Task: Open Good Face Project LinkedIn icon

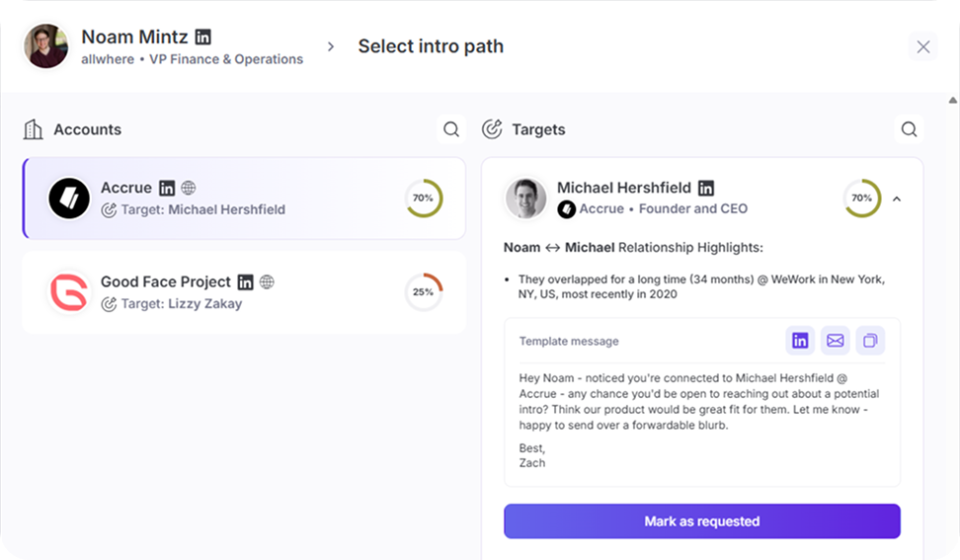Action: (246, 282)
